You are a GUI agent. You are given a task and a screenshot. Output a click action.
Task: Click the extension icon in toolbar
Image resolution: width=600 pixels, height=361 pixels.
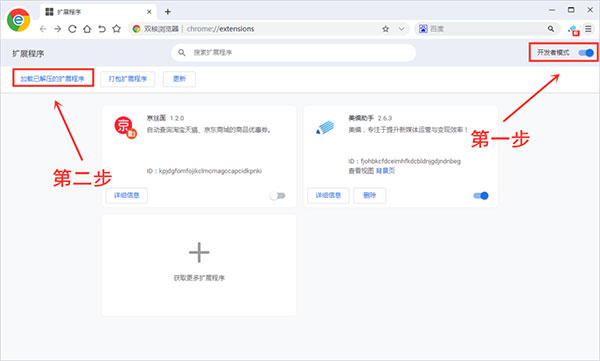573,29
